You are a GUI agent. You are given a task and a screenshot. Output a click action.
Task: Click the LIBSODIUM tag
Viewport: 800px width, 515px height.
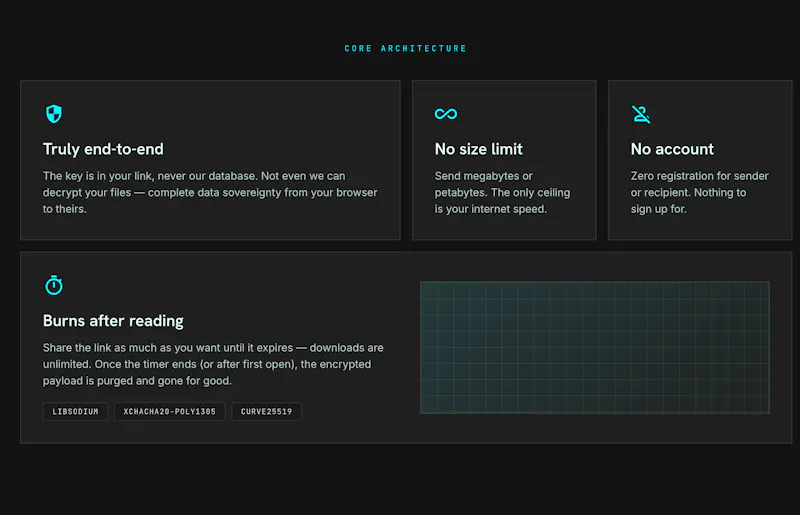click(76, 411)
